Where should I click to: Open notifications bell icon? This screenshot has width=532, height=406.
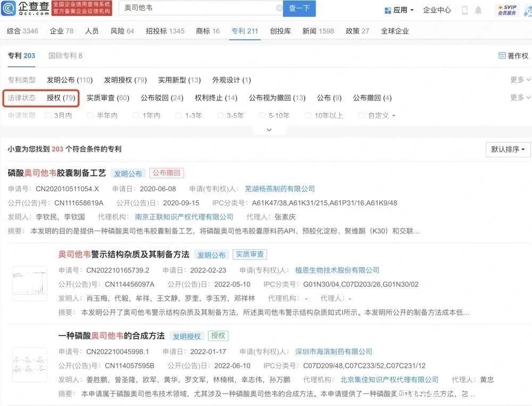(x=478, y=10)
